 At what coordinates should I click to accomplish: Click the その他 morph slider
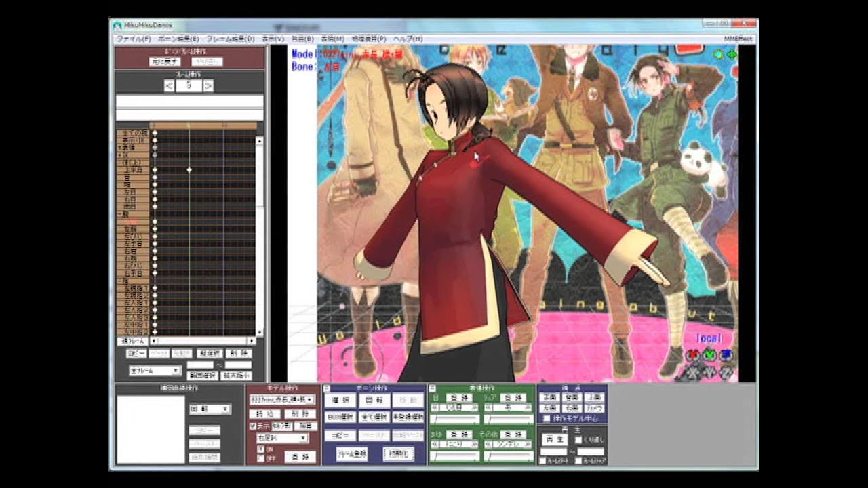509,455
